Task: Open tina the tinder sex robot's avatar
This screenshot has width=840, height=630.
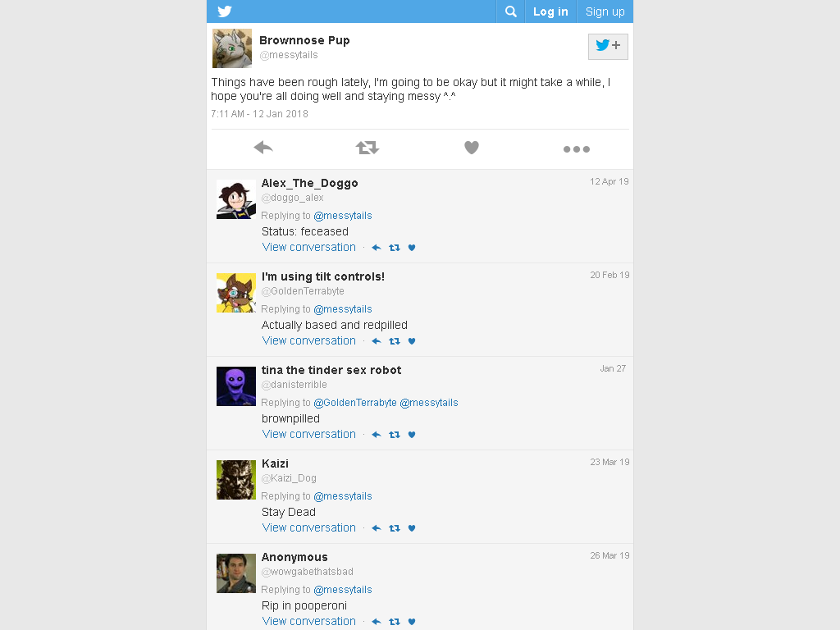Action: (x=236, y=386)
